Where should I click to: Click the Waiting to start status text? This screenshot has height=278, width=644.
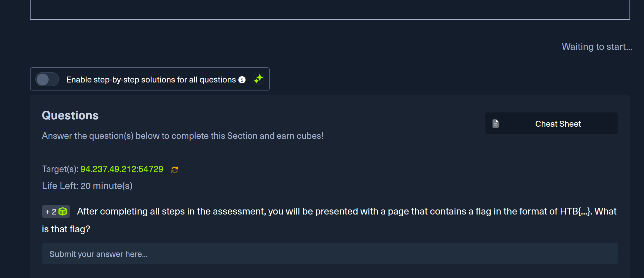point(597,47)
